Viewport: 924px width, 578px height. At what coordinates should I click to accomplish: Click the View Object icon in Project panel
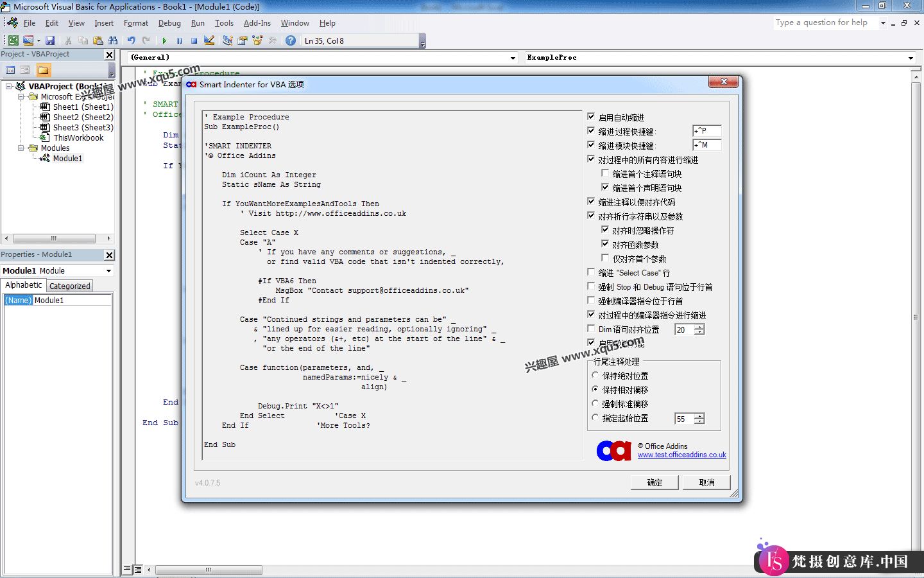tap(25, 70)
